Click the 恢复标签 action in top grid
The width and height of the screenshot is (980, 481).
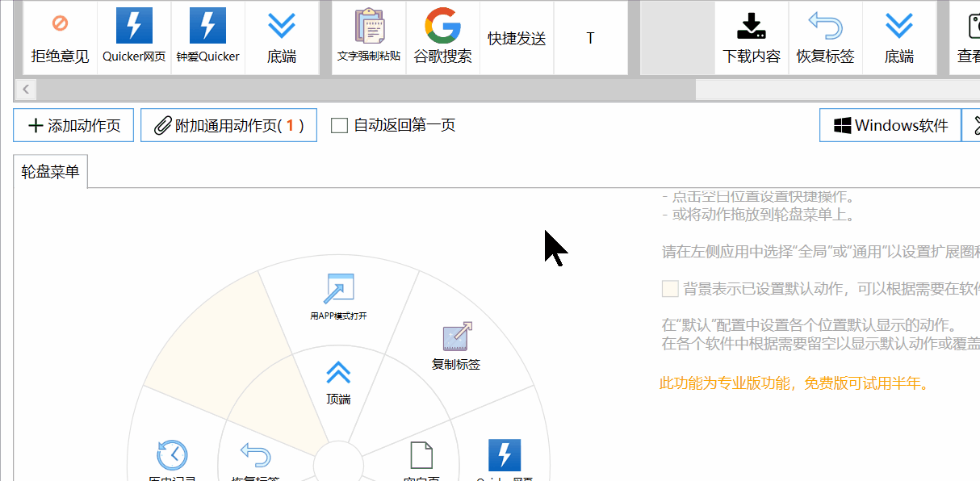(x=825, y=38)
